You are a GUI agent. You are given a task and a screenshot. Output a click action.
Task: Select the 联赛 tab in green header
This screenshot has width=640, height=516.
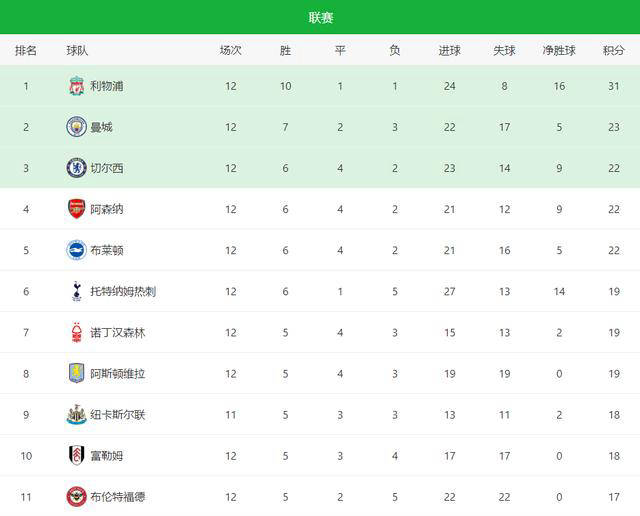[321, 18]
